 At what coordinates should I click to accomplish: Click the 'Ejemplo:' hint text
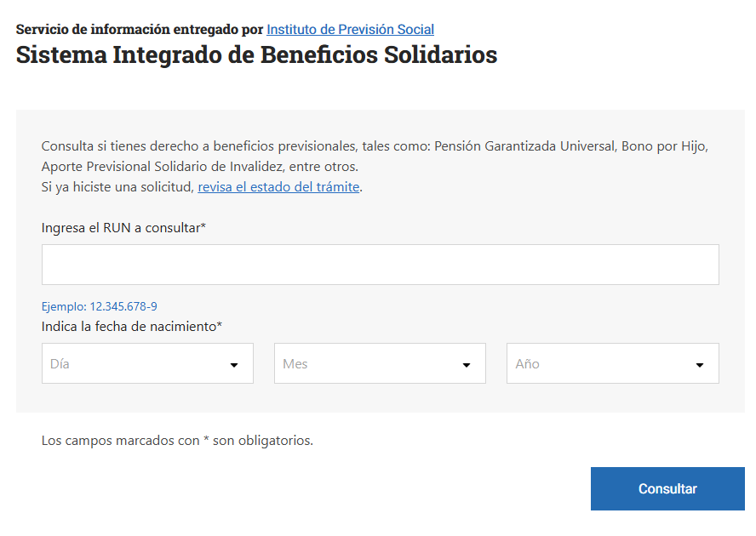60,305
